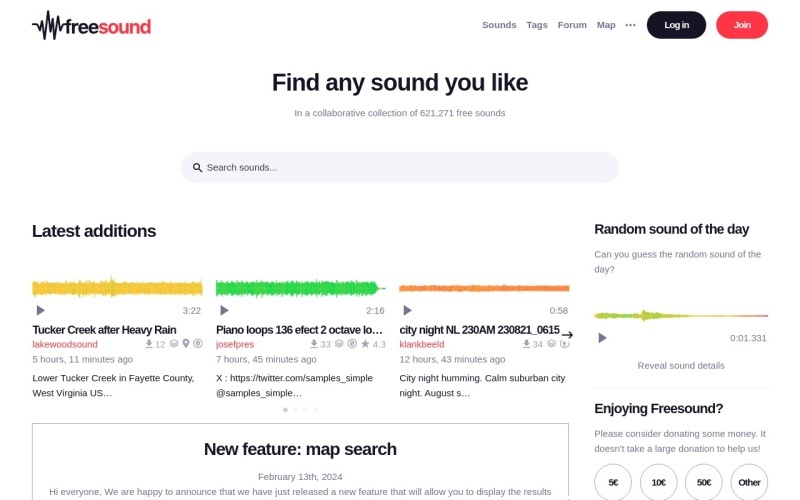This screenshot has width=800, height=500.
Task: Click download count icon for Piano loops
Action: click(x=314, y=344)
